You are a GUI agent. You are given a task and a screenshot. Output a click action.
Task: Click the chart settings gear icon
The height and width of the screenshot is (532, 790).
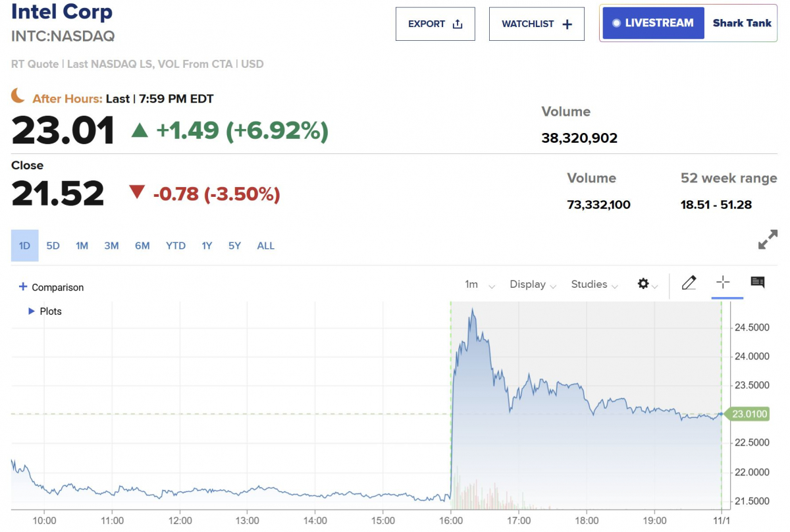tap(643, 284)
